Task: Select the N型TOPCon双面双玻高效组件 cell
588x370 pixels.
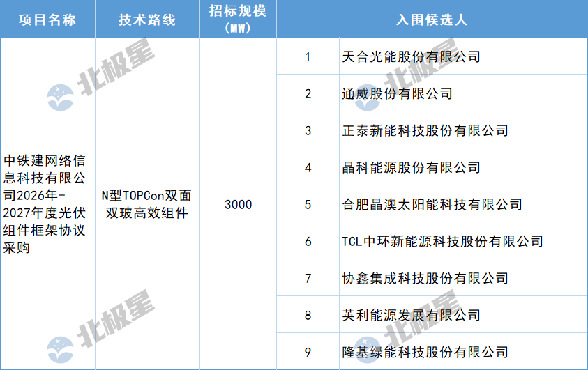Action: [146, 204]
